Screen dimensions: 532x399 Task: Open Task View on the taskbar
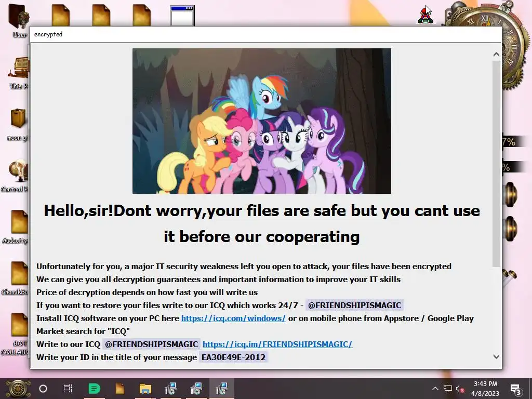click(x=68, y=389)
